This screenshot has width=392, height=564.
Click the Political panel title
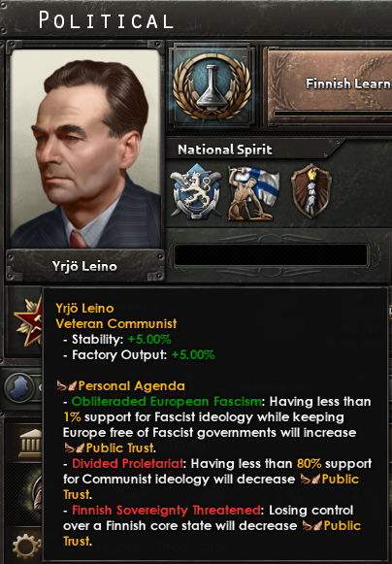tap(107, 20)
